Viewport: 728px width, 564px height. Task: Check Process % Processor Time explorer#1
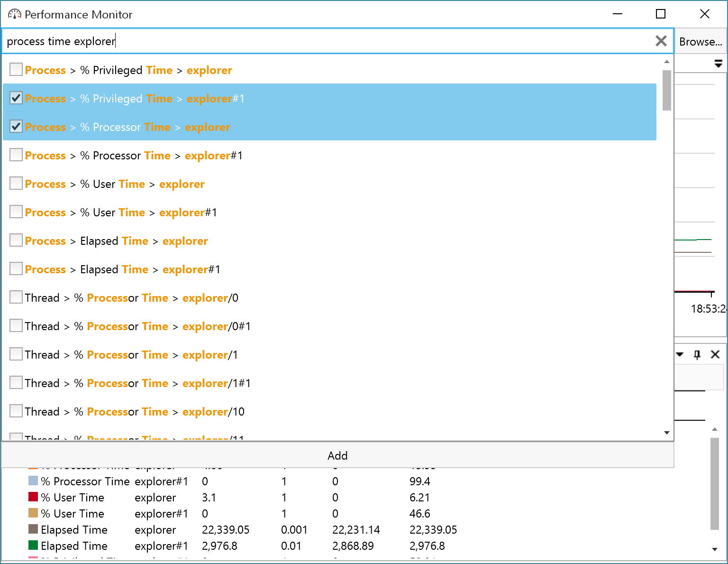coord(16,155)
